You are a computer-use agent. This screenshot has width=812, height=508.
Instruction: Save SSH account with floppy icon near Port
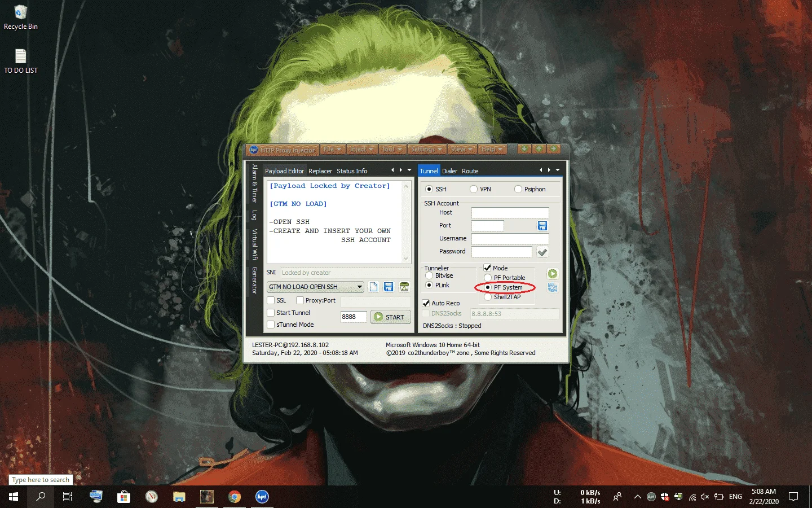pos(542,226)
